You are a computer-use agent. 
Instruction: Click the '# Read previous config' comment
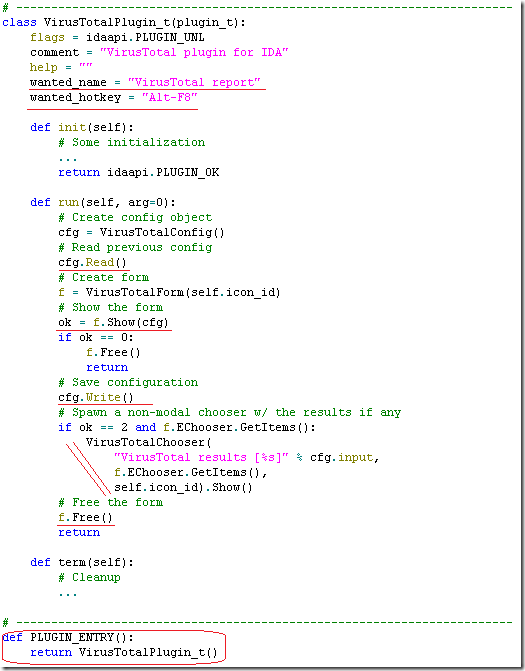pyautogui.click(x=135, y=247)
